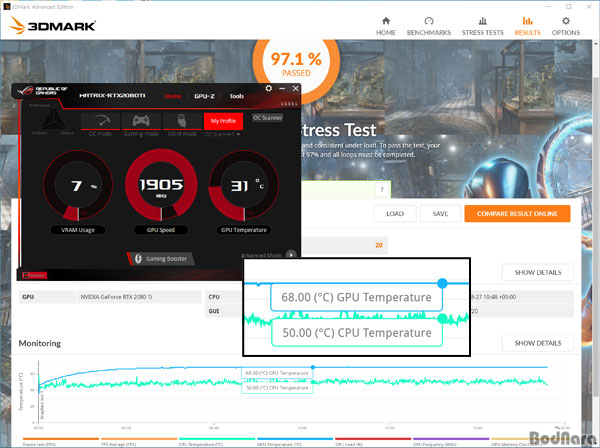
Task: Click the NVIDIA GeForce RTX 2080 Ti cell
Action: click(x=139, y=297)
